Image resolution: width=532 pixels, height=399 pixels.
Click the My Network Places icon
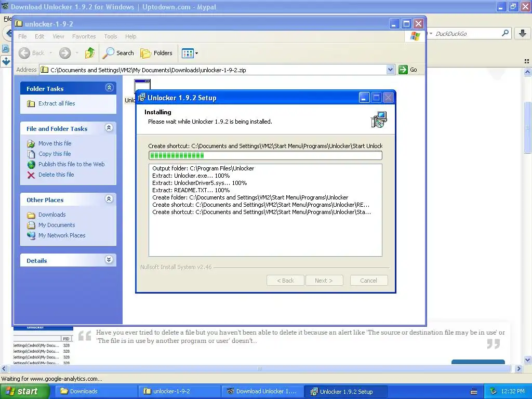coord(31,235)
